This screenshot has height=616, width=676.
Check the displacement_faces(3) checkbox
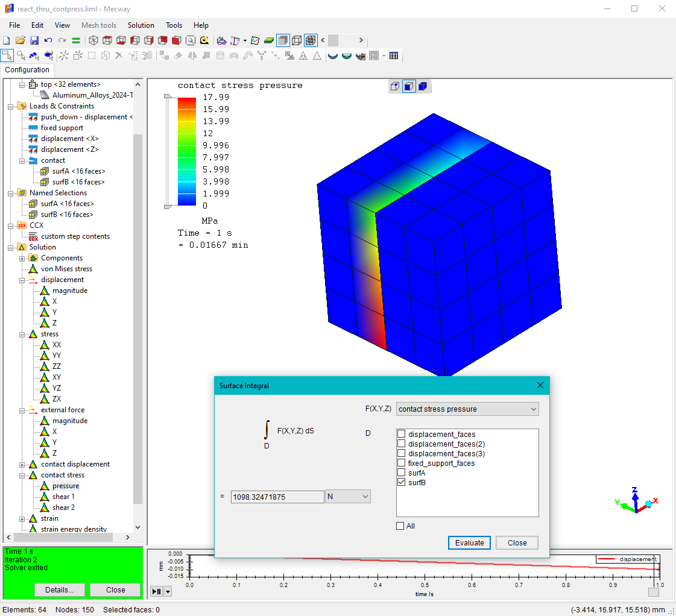402,453
